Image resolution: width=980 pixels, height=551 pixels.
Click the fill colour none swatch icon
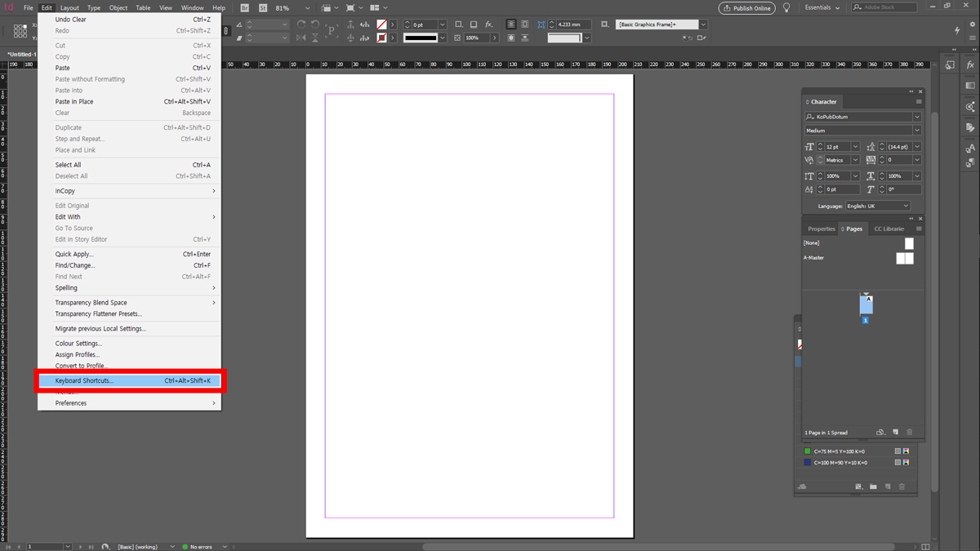point(381,24)
